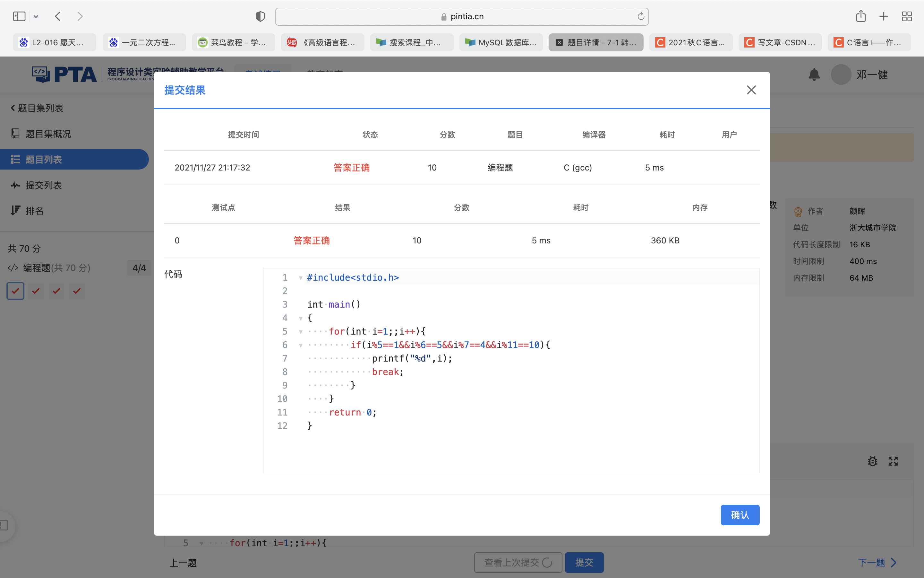Toggle editor fullscreen icon

tap(893, 461)
